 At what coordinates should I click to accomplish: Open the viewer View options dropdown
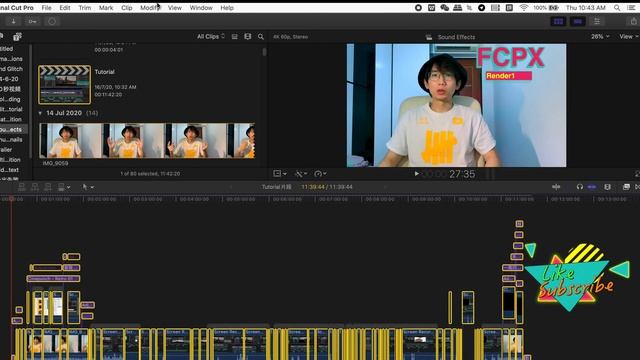[x=629, y=36]
